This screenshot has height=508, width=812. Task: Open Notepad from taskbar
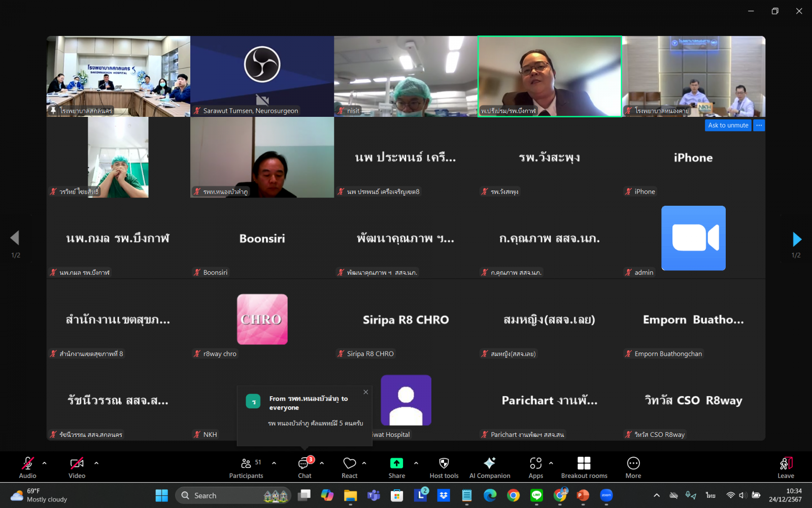coord(467,495)
